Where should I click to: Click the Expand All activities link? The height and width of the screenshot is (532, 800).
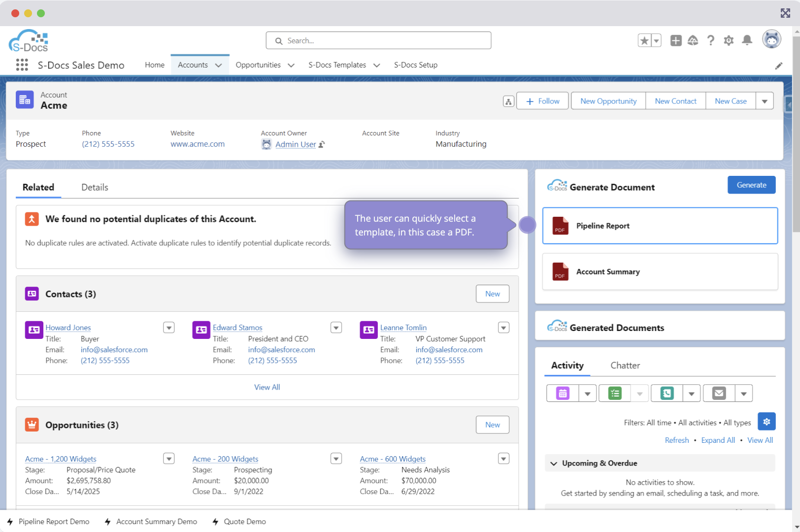[x=718, y=440]
